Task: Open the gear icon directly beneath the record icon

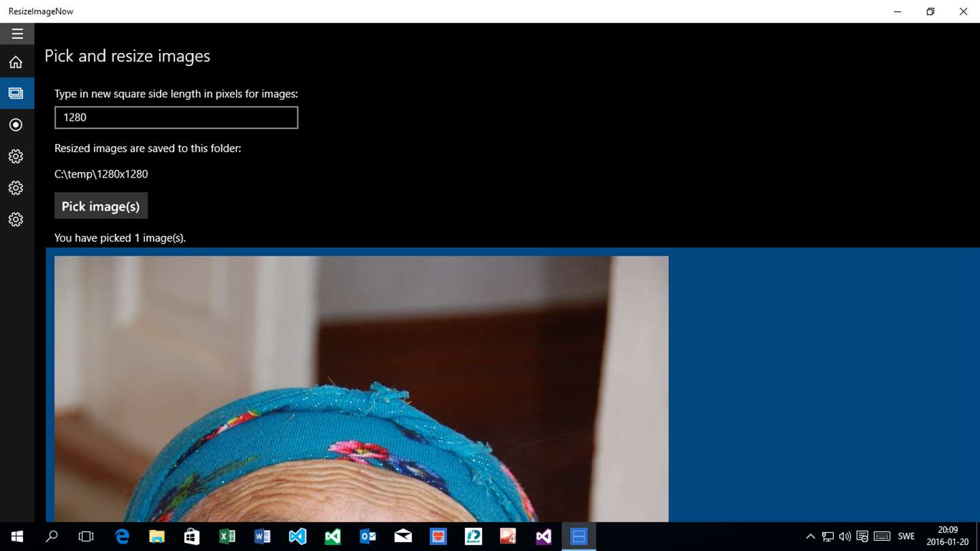Action: click(16, 156)
